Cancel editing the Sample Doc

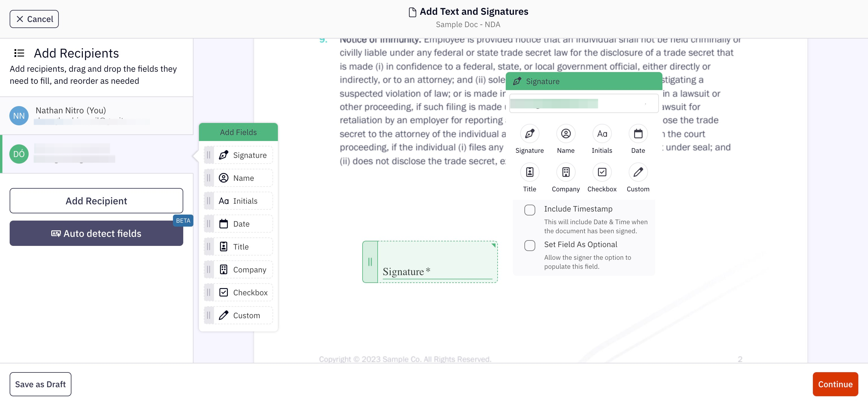[x=34, y=19]
